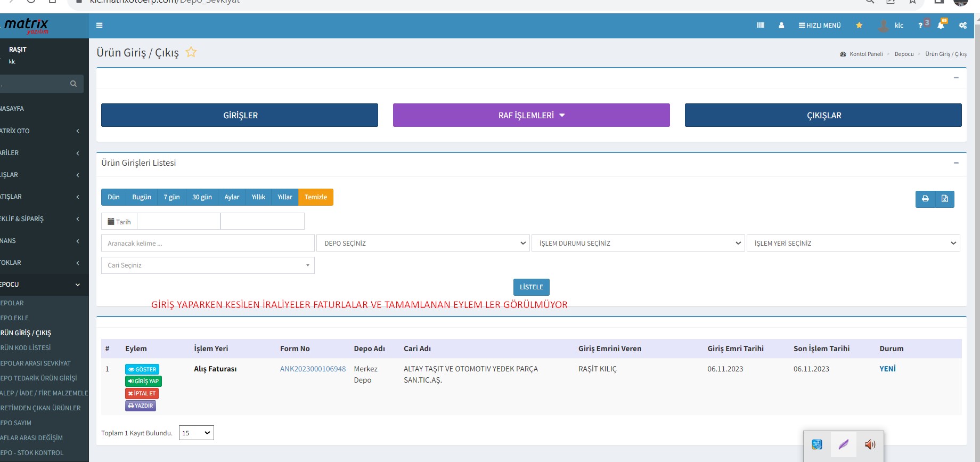Open form number ANK2023000106948 link
Viewport: 980px width, 462px height.
coord(313,369)
